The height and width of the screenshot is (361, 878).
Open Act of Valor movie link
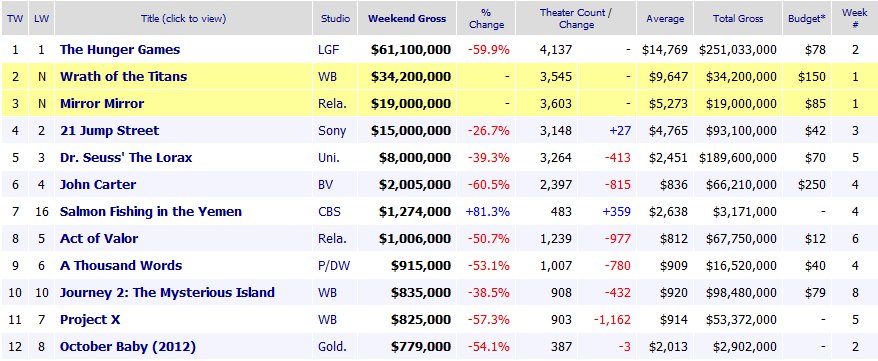click(x=99, y=238)
